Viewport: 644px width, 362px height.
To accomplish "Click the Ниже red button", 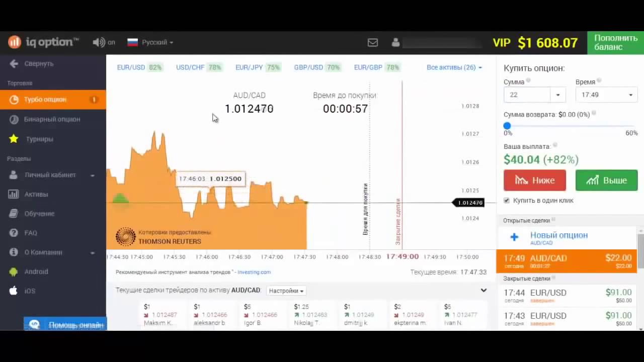I will [535, 180].
